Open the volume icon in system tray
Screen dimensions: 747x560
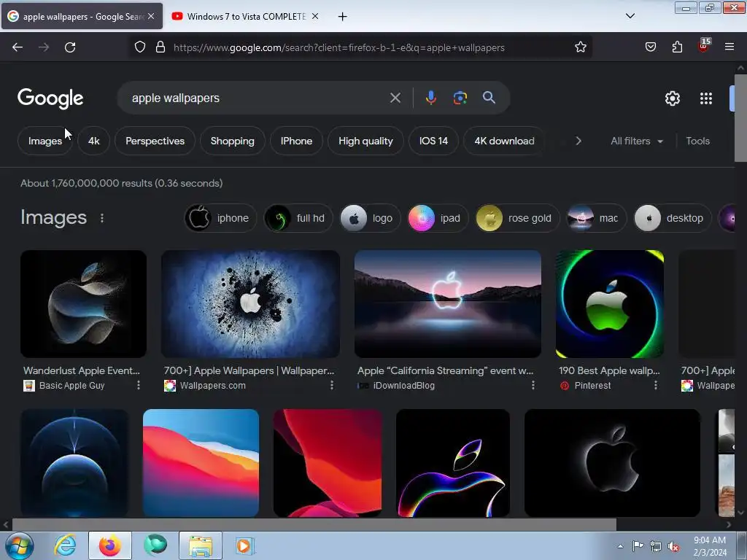(673, 547)
